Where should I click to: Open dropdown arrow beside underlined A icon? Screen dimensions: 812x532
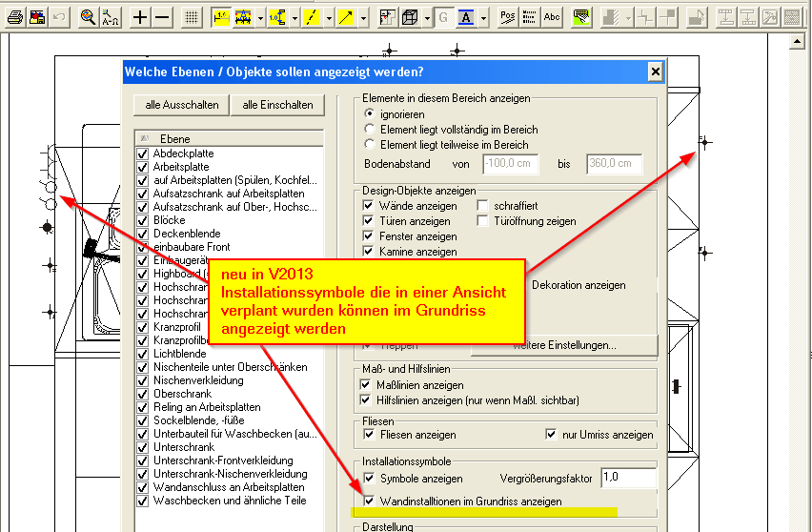484,17
